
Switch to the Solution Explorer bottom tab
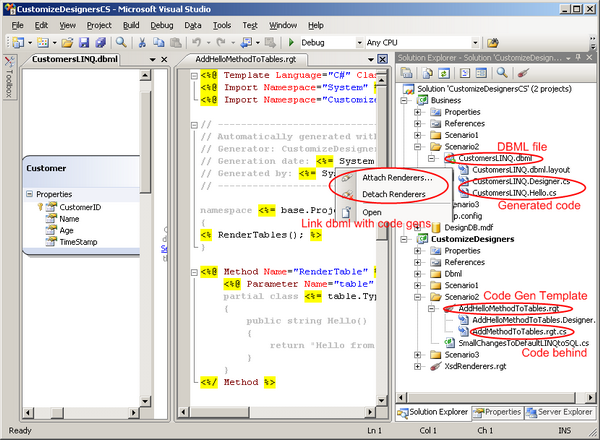click(x=433, y=412)
